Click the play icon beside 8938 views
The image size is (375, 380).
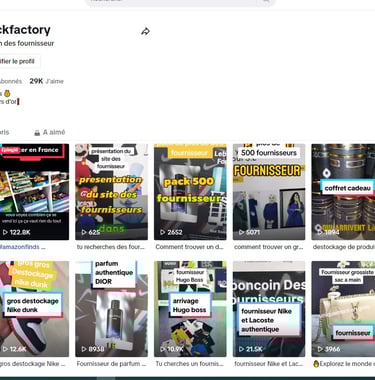click(x=84, y=349)
